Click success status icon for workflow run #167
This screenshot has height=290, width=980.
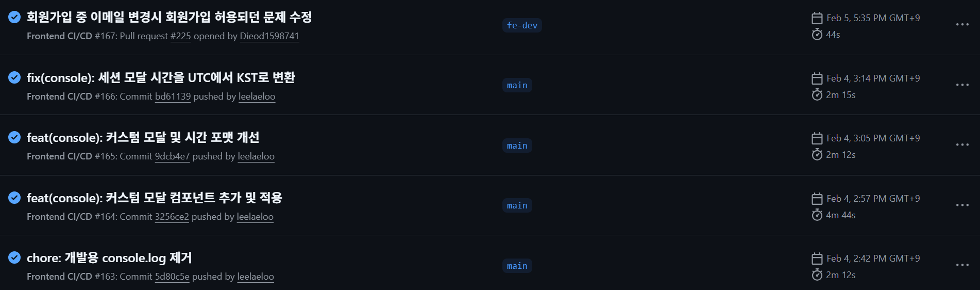click(14, 17)
